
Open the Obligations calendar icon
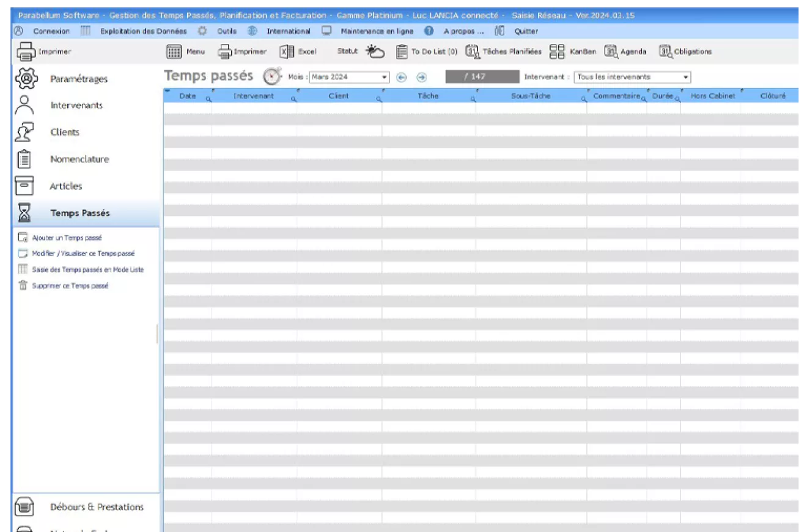point(666,52)
